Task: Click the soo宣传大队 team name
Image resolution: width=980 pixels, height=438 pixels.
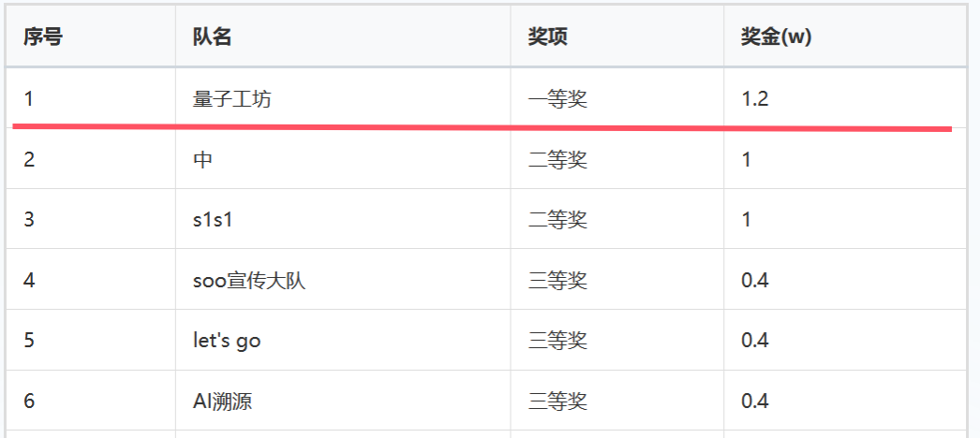Action: (249, 280)
